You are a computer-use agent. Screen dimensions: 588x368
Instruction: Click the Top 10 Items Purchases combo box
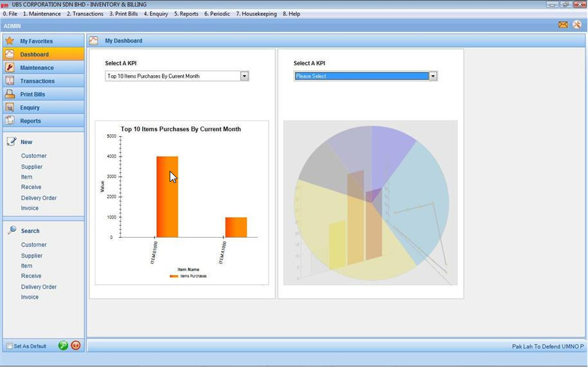[x=177, y=76]
